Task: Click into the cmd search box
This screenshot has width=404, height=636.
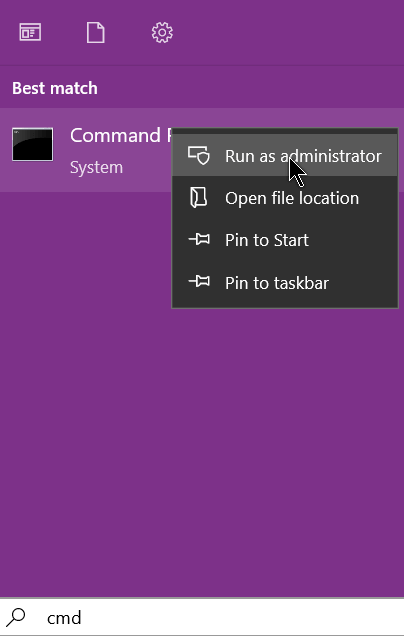Action: pos(202,617)
